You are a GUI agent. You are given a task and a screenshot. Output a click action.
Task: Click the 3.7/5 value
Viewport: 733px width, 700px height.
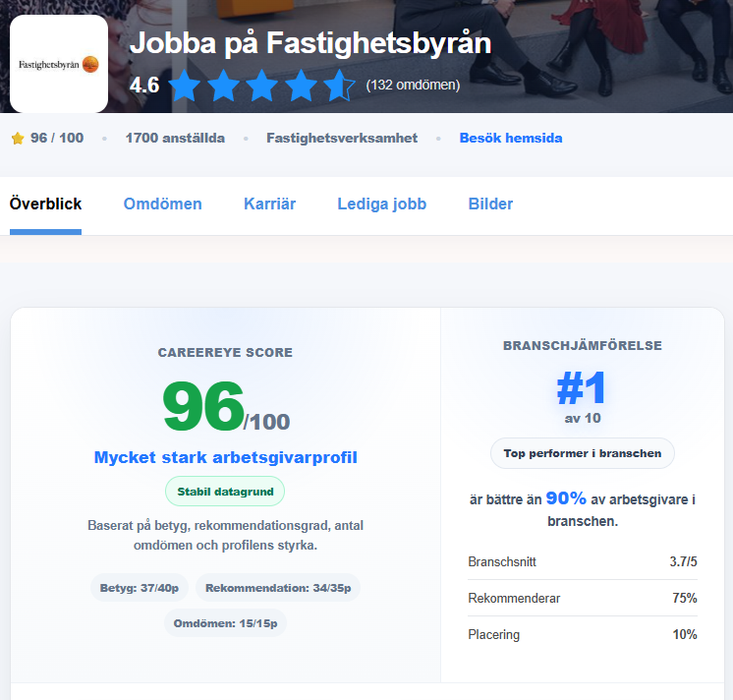(x=683, y=561)
